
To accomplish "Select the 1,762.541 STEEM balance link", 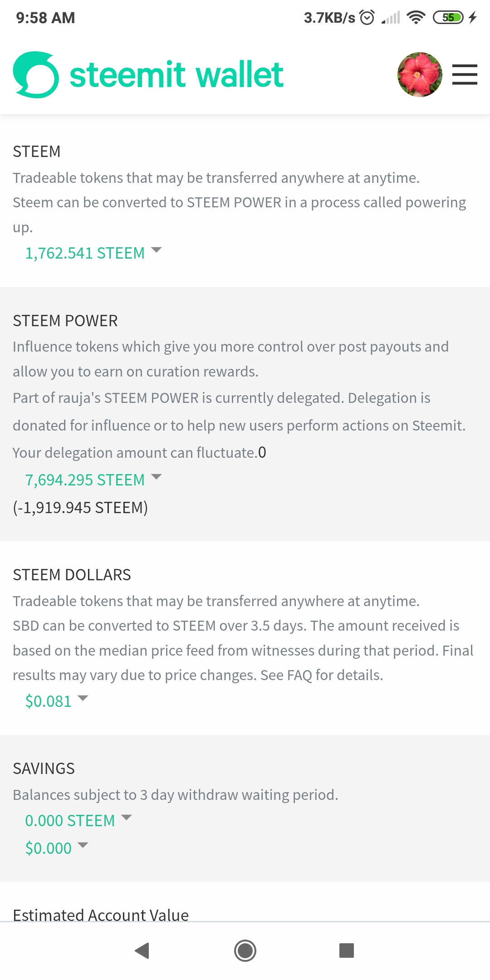I will tap(85, 253).
